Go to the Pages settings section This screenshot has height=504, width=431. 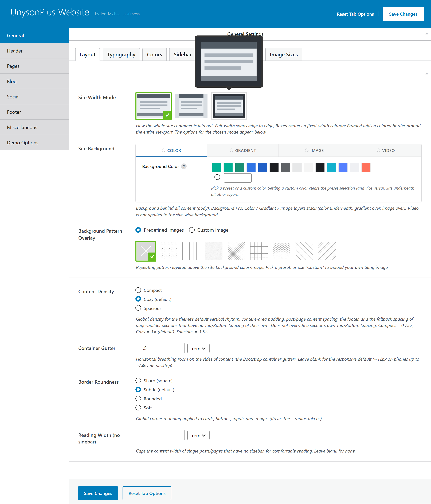[x=34, y=66]
